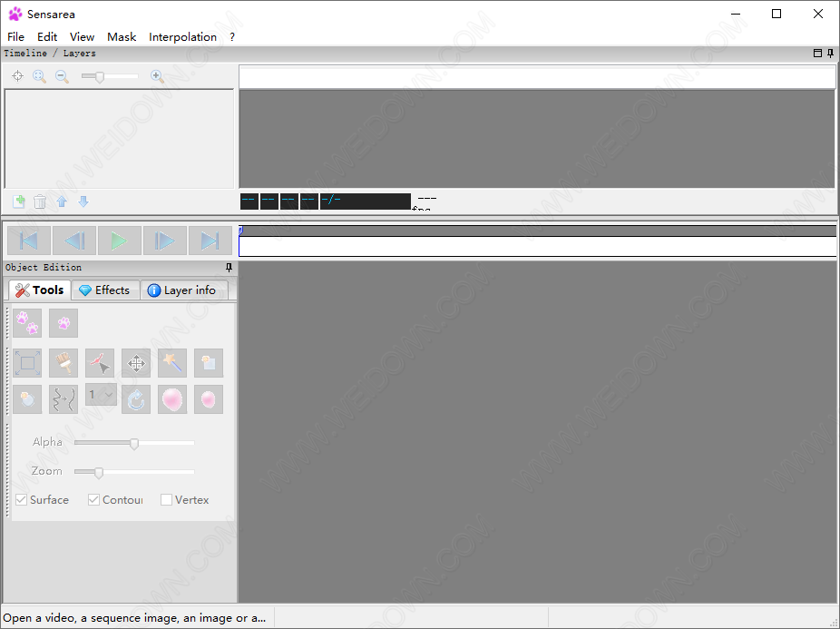Click the small pink blob tool
This screenshot has height=629, width=840.
(x=209, y=399)
